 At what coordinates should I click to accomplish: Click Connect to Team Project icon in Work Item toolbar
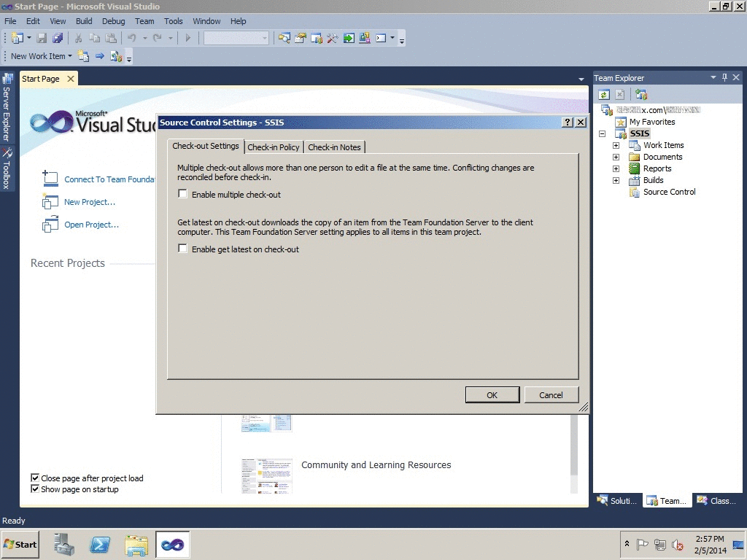pos(116,56)
